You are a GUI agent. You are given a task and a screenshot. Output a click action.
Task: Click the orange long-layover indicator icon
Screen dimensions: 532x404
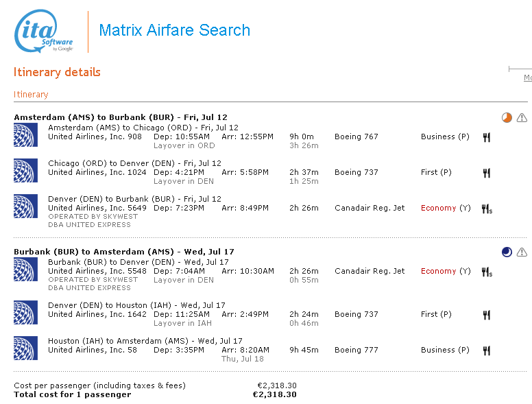[507, 118]
